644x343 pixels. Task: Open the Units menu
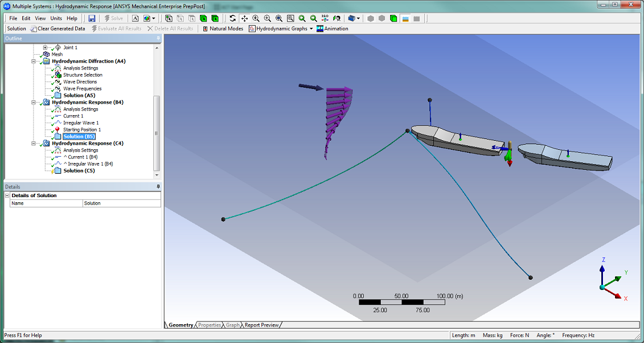click(56, 18)
